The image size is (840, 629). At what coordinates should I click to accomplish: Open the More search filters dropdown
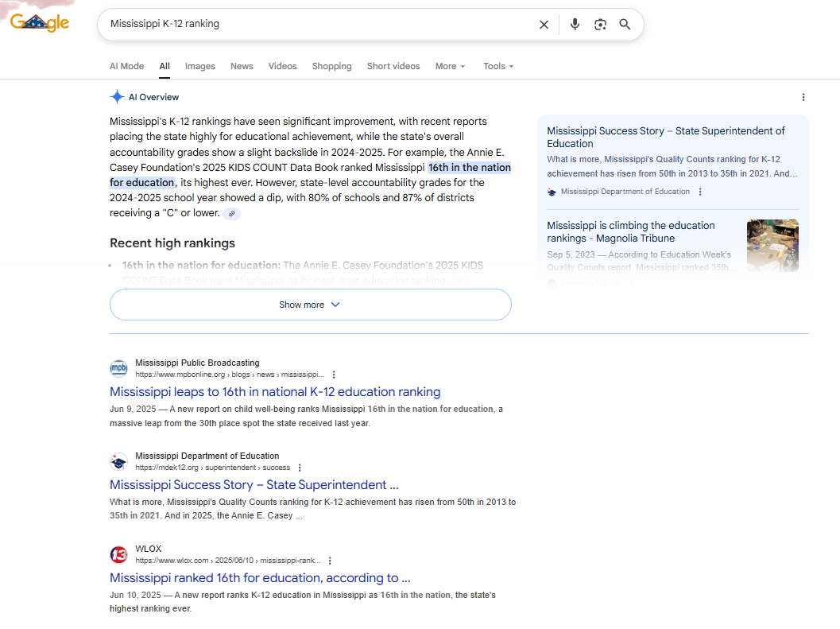(450, 66)
